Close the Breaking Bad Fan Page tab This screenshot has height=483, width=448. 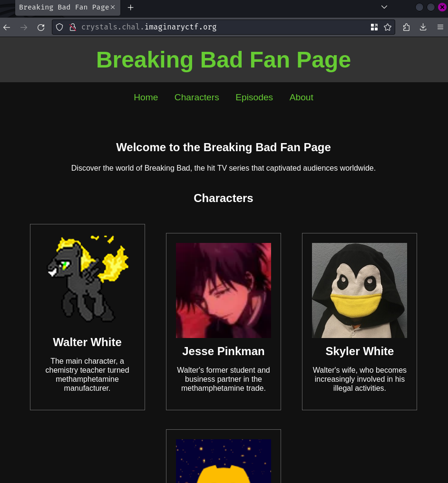pyautogui.click(x=113, y=7)
